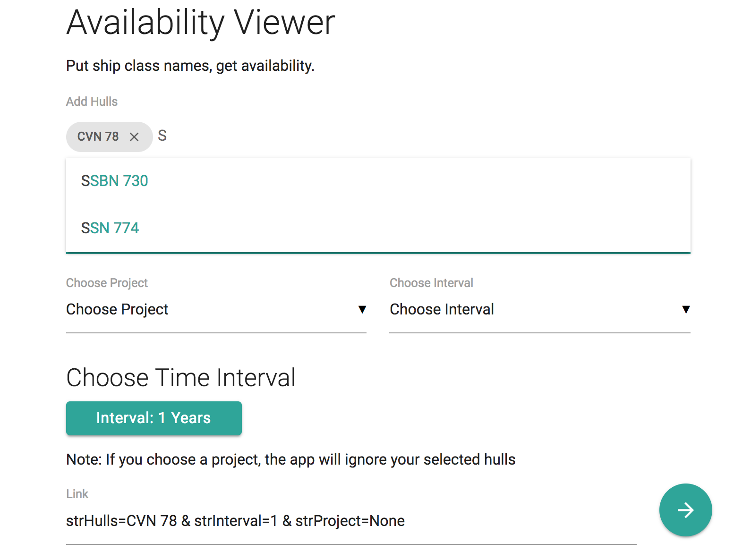Open the Choose Interval dropdown

(540, 310)
